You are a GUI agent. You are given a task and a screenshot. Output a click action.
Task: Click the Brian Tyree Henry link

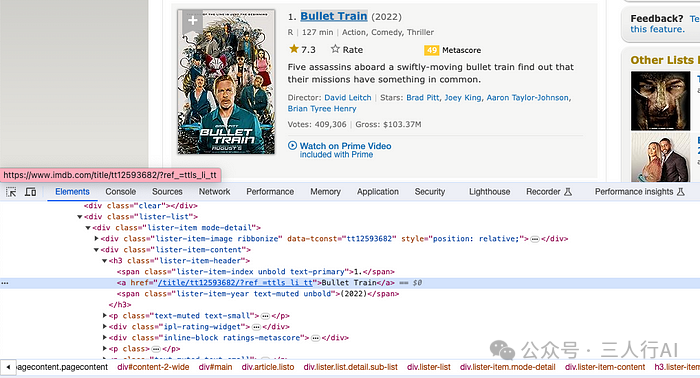tap(322, 108)
